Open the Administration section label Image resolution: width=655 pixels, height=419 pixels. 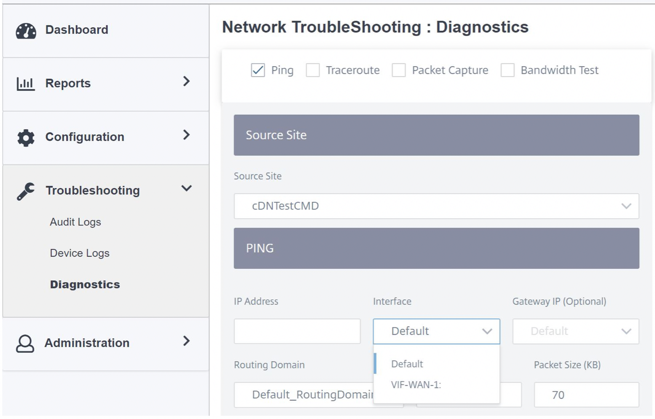tap(87, 343)
